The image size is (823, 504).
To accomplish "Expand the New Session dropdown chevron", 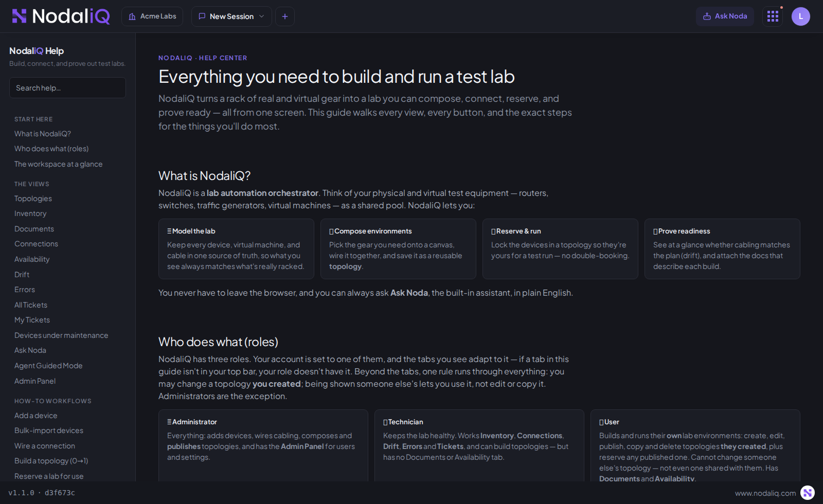I will 261,16.
